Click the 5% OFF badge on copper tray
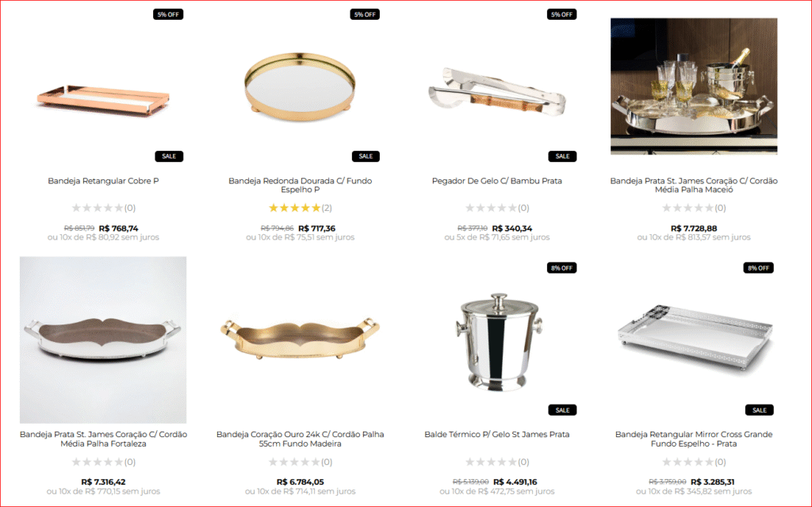This screenshot has width=812, height=507. click(x=168, y=14)
